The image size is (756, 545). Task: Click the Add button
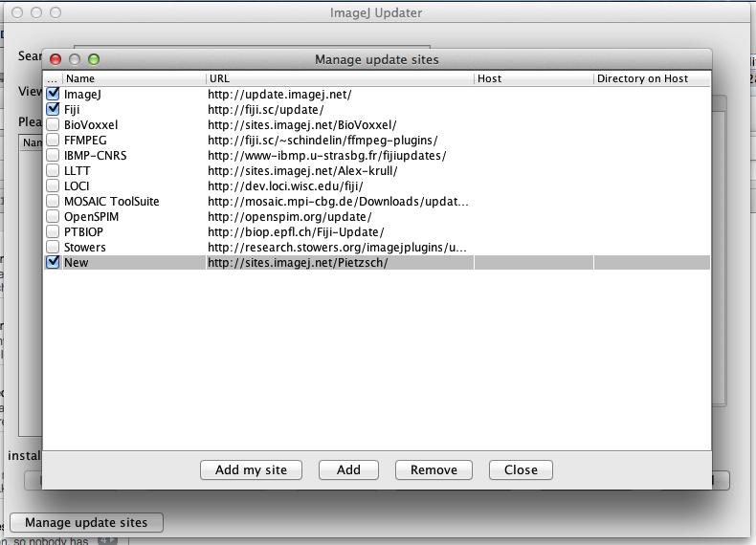pyautogui.click(x=348, y=469)
